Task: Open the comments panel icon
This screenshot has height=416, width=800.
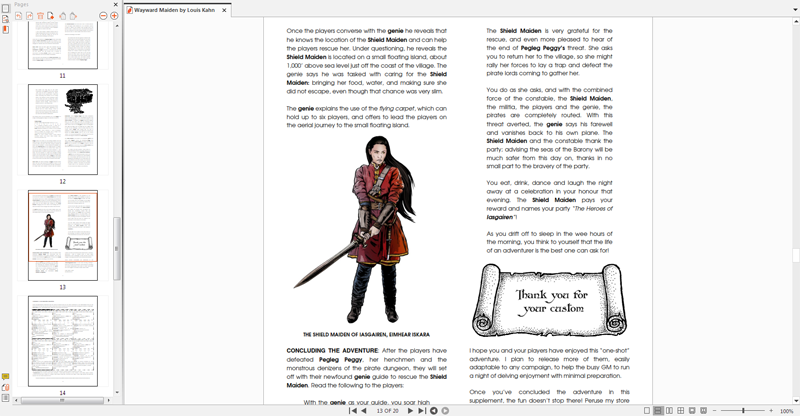Action: 5,377
